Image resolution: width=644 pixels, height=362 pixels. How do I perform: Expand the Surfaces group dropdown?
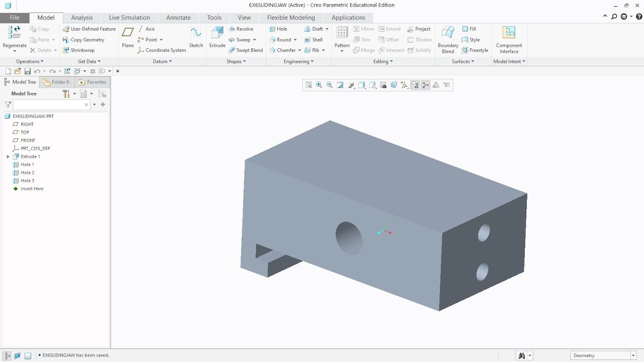point(463,61)
